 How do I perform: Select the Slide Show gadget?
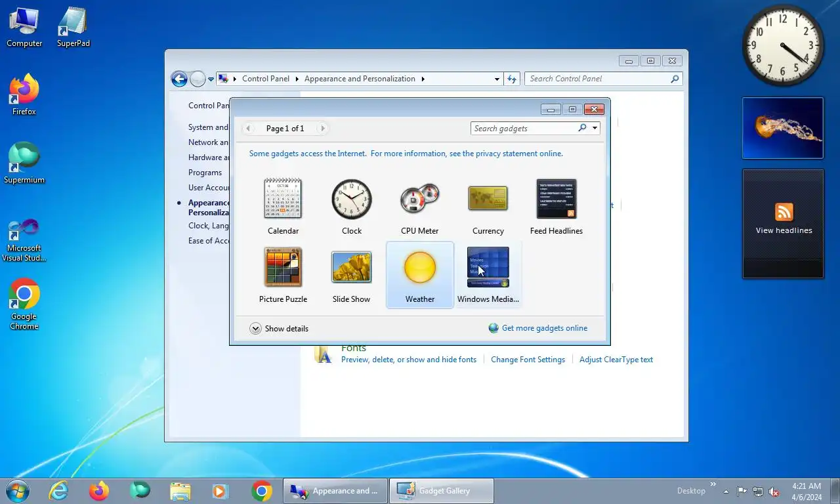[x=351, y=274]
